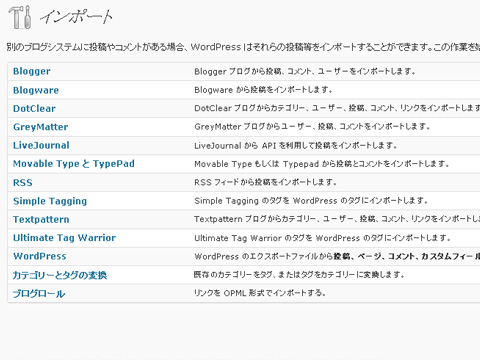The height and width of the screenshot is (360, 480).
Task: Select the DotClear importer
Action: (x=34, y=108)
